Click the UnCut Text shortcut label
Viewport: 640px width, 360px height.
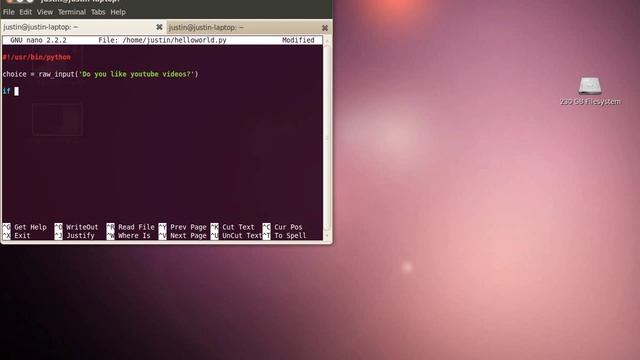(x=242, y=236)
